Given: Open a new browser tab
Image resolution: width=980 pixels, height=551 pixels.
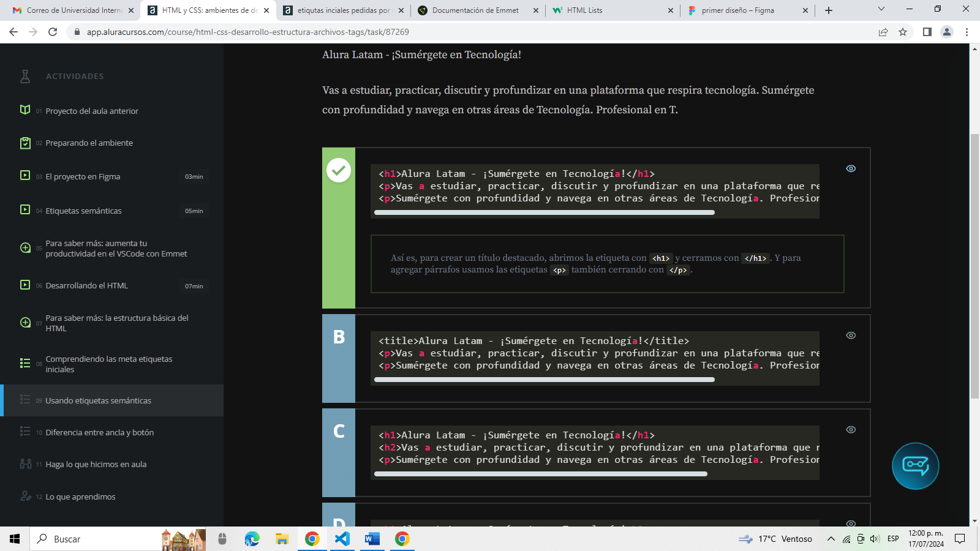Looking at the screenshot, I should click(829, 10).
